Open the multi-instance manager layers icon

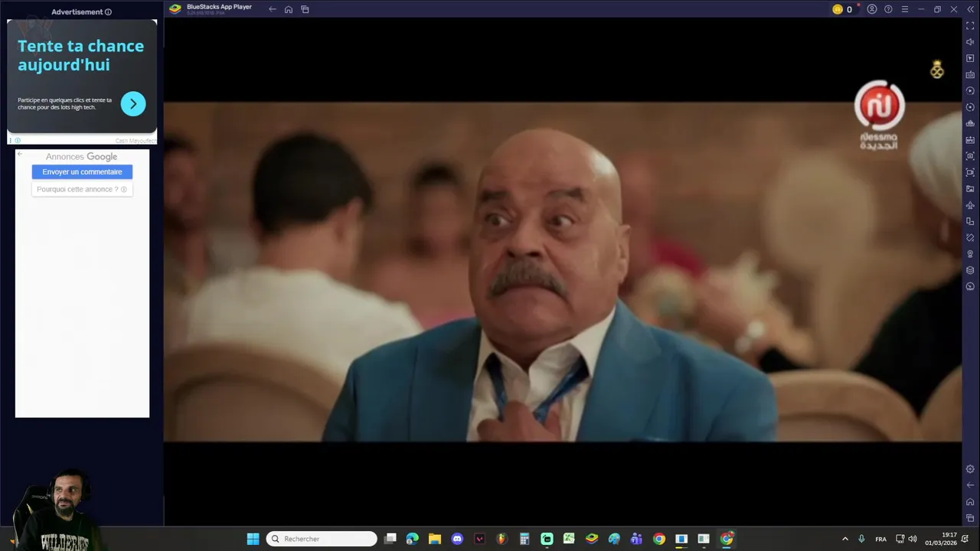click(x=970, y=270)
